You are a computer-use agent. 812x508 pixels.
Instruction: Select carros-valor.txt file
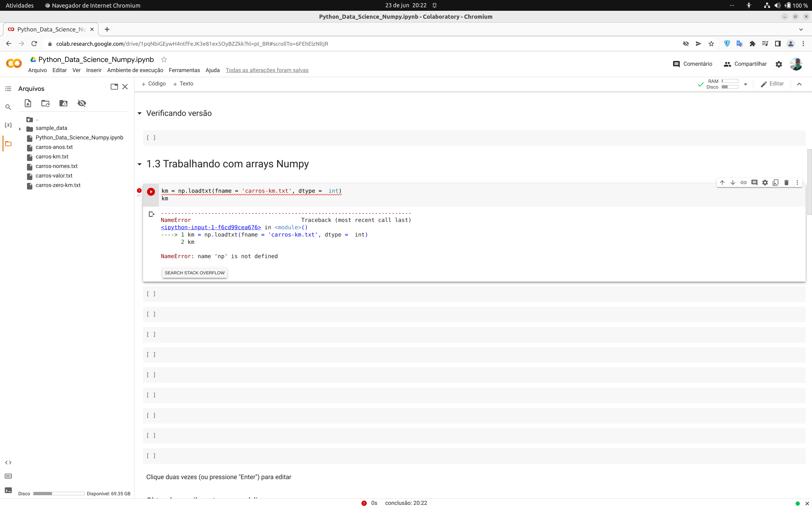tap(54, 176)
